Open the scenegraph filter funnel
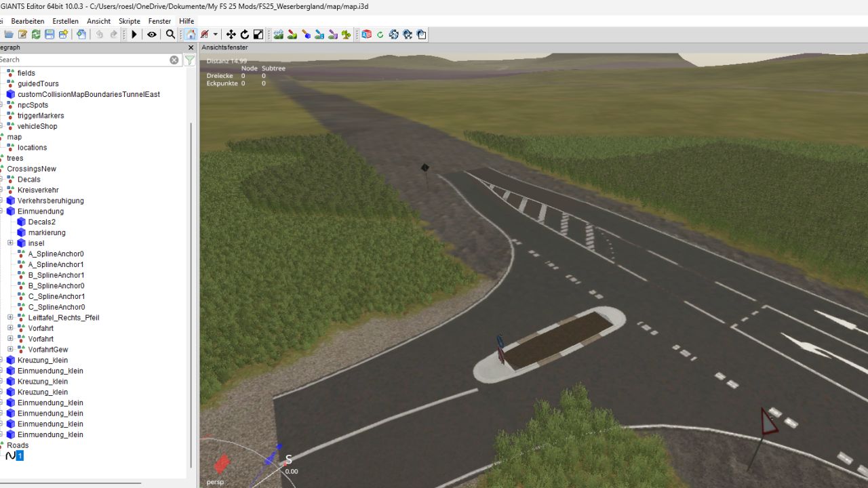Viewport: 868px width, 488px height. (190, 60)
